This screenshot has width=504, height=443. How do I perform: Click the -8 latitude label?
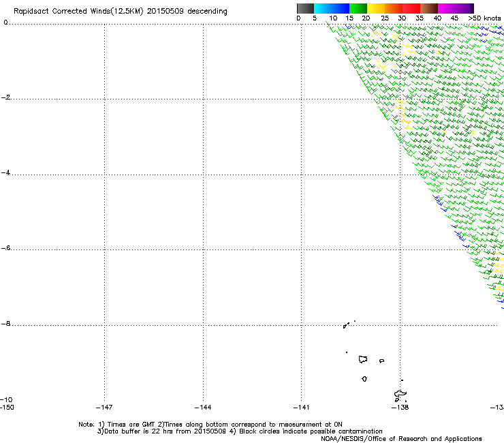[6, 324]
